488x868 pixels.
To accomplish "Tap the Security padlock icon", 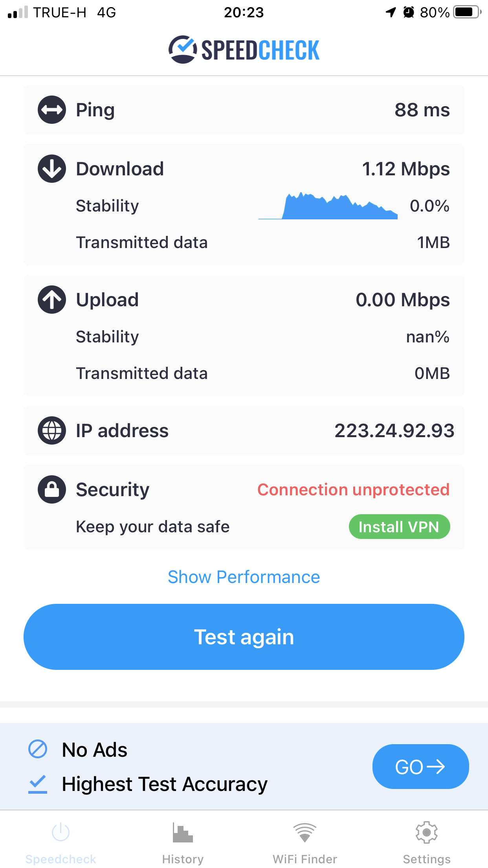I will pos(51,489).
